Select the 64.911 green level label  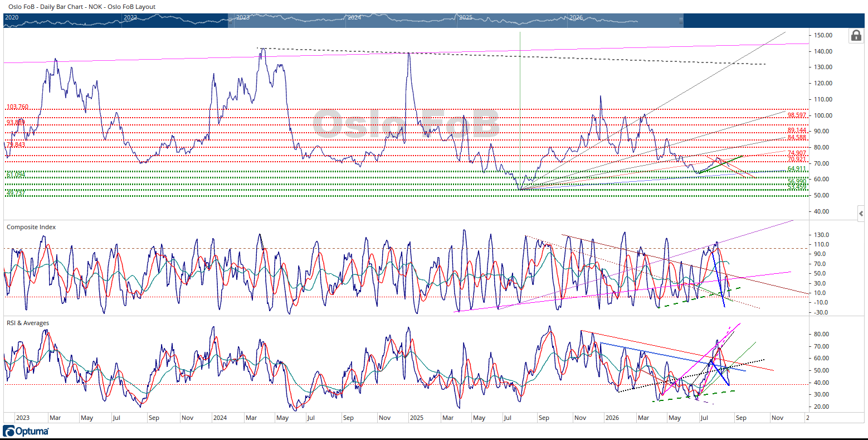point(797,168)
